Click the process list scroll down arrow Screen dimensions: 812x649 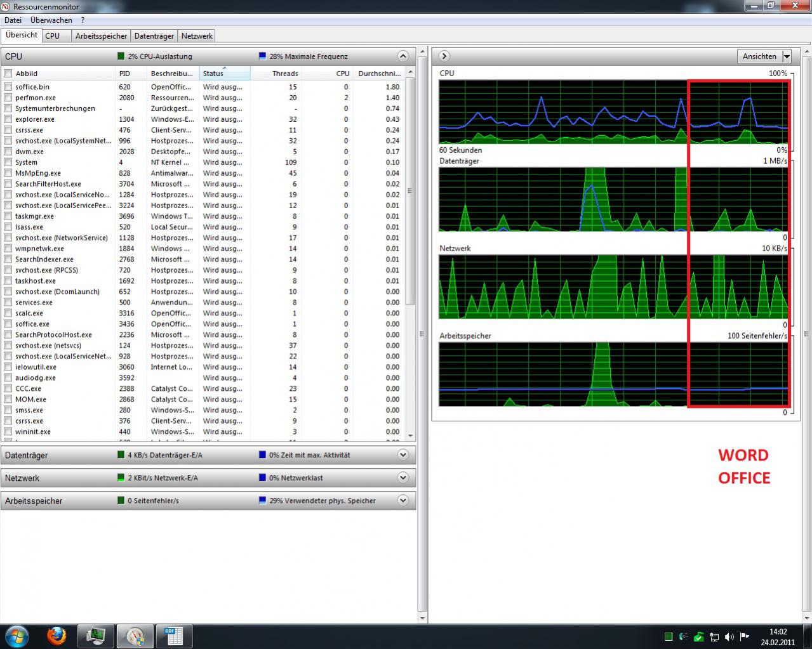click(x=410, y=436)
